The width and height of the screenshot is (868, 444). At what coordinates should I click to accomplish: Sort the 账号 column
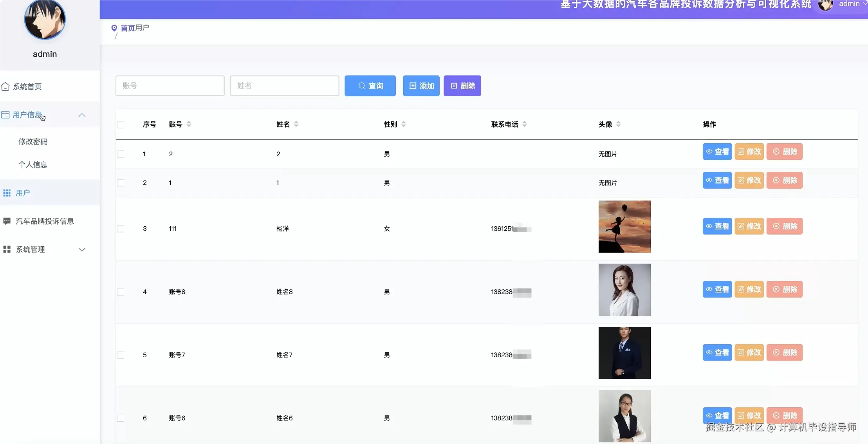point(189,124)
